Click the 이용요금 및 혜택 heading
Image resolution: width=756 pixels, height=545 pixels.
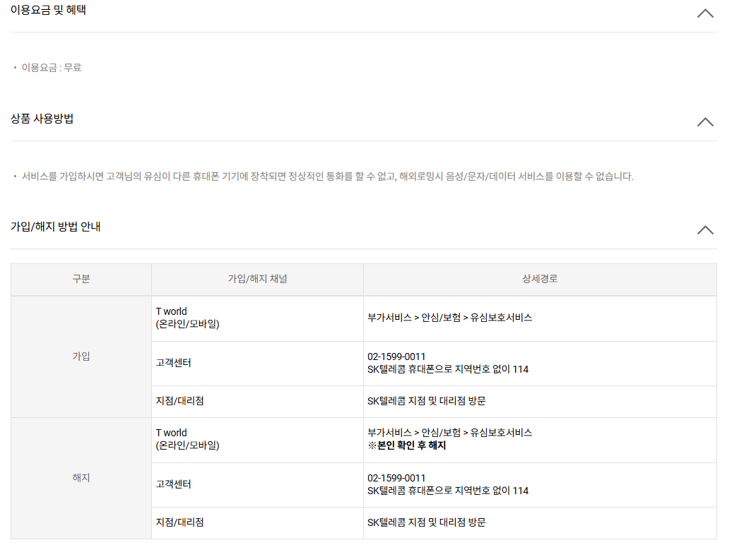tap(48, 10)
